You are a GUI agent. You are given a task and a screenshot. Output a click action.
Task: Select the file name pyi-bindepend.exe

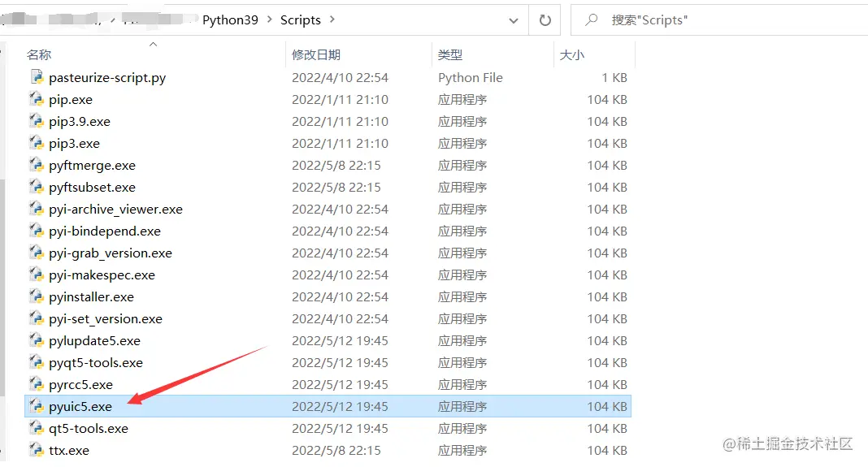point(105,231)
